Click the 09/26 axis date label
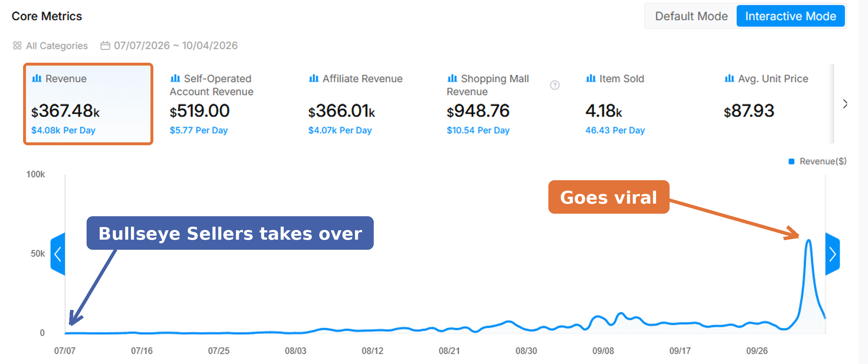Viewport: 868px width, 364px height. point(757,351)
